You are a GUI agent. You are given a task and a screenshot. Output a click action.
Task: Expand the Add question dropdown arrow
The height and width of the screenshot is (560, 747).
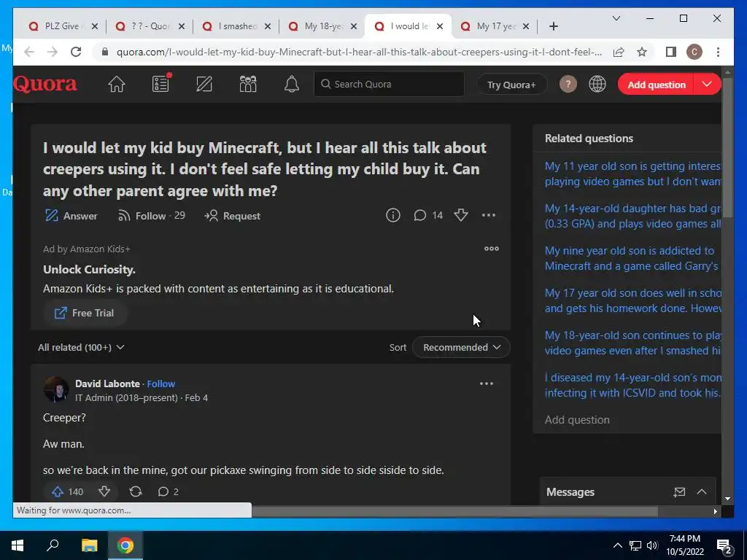(707, 85)
